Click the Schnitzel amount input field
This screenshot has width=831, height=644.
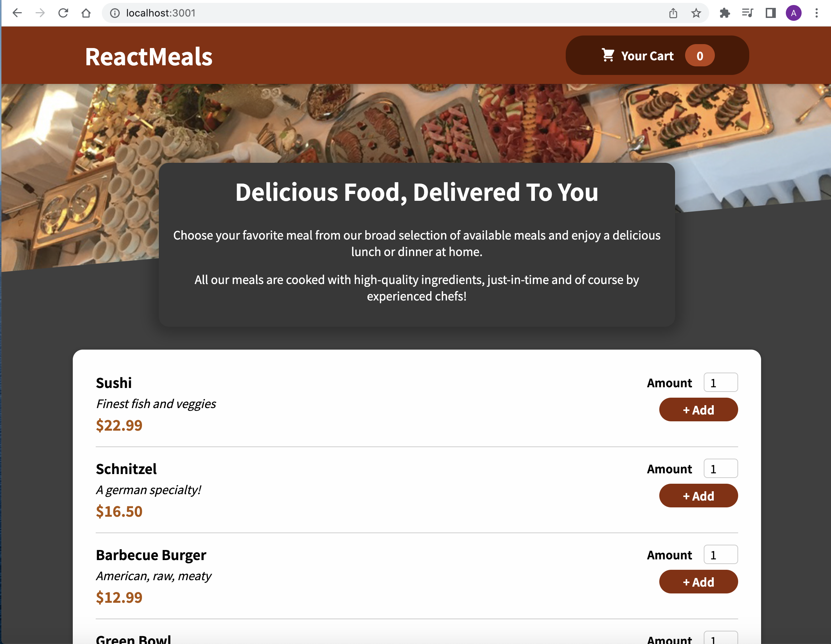coord(720,469)
